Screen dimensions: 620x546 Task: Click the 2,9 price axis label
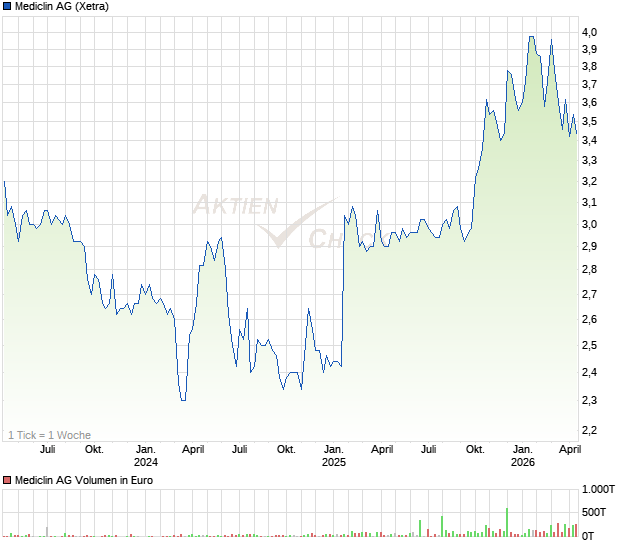(589, 246)
